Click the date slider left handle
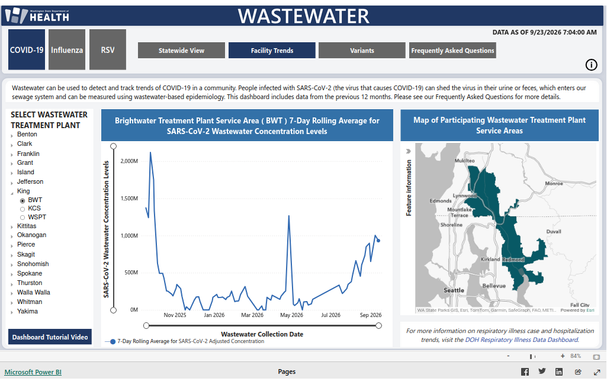 coord(146,325)
